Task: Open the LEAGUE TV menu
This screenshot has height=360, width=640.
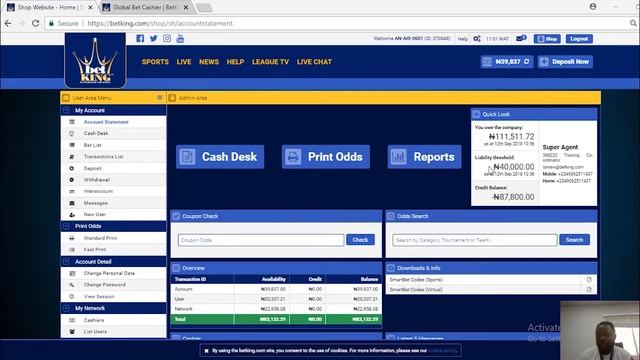Action: coord(270,62)
